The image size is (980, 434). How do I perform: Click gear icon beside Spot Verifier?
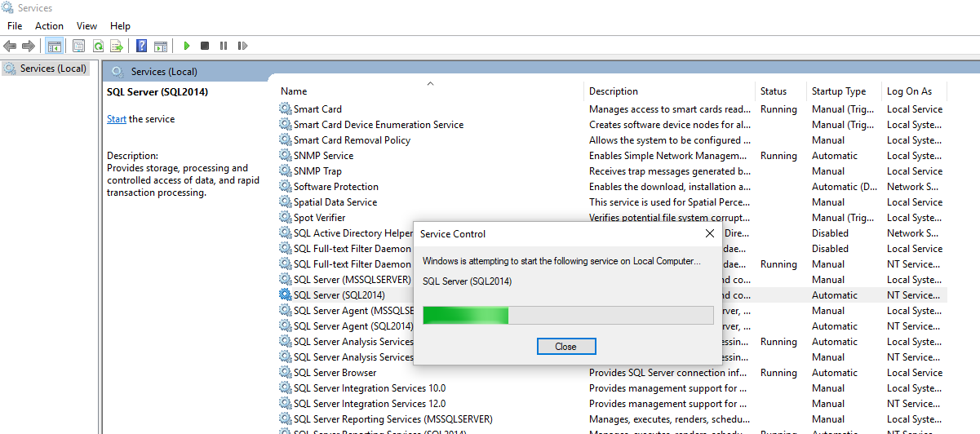[285, 218]
